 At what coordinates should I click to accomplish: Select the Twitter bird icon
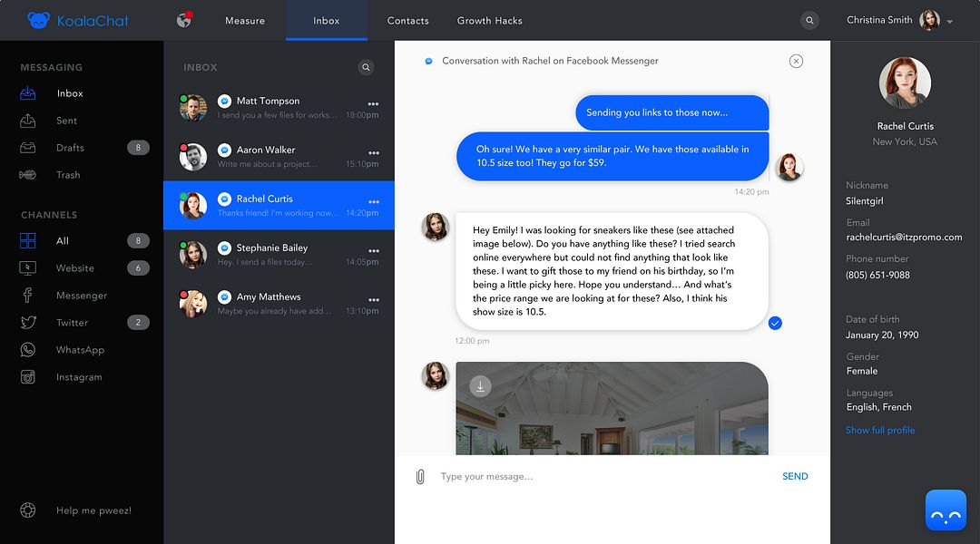pos(27,322)
